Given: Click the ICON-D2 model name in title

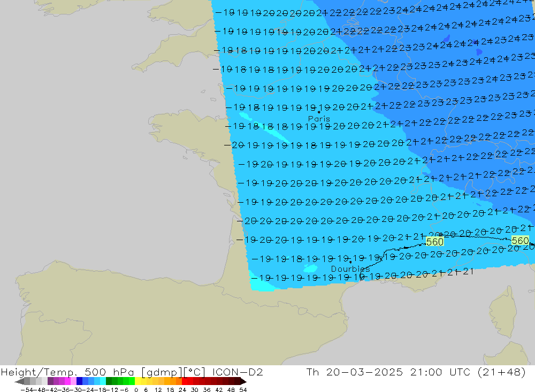Looking at the screenshot, I should click(238, 372).
